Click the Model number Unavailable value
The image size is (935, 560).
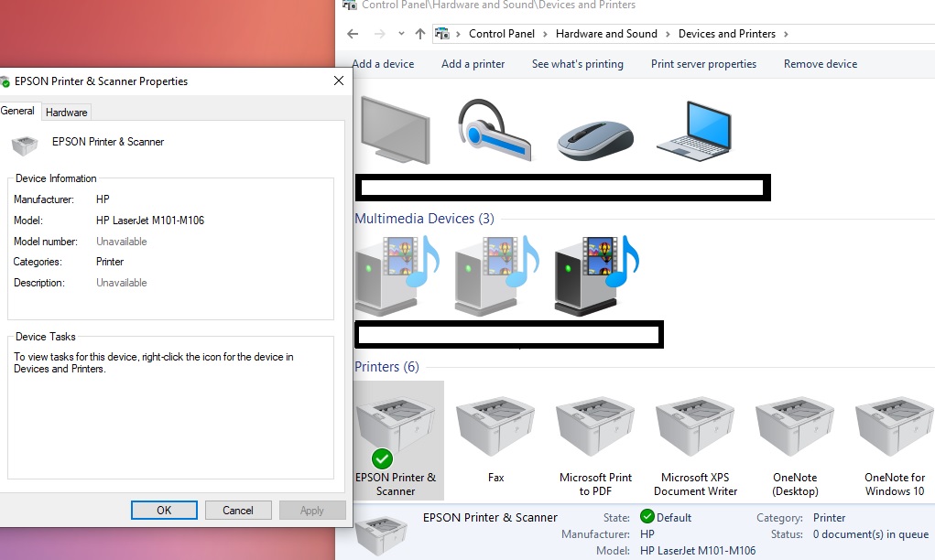pos(122,242)
